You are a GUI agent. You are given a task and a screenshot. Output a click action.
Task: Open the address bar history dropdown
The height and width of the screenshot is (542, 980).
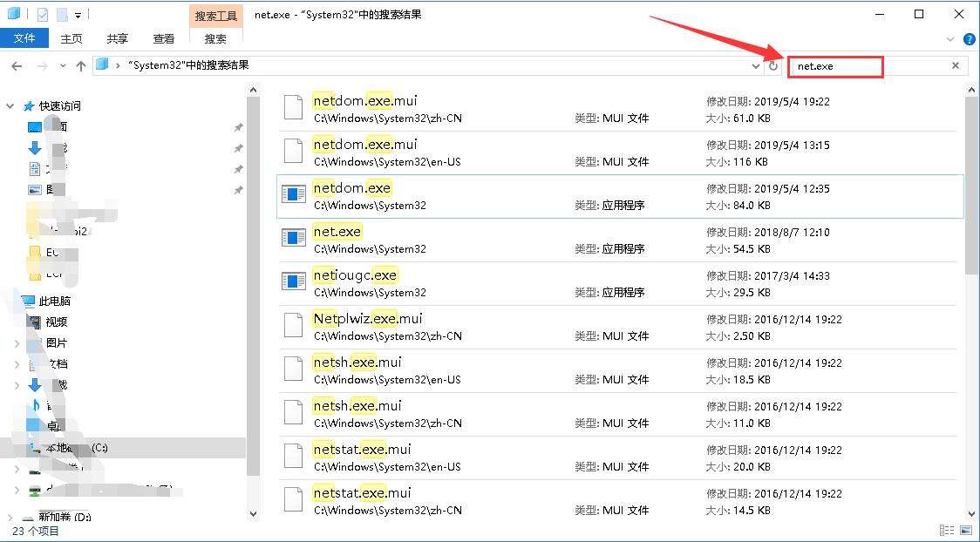tap(756, 65)
